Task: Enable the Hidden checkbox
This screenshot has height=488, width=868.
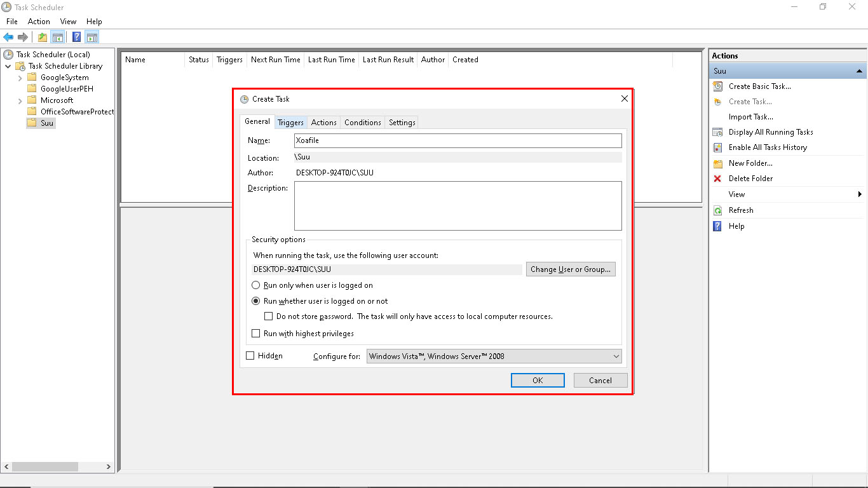Action: 250,355
